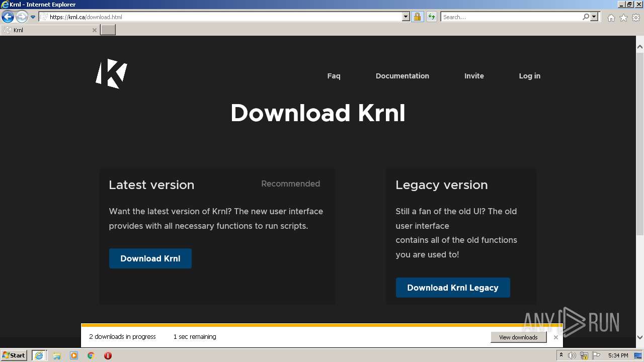The image size is (644, 362).
Task: Click the 'Download Krnl' page heading
Action: [318, 113]
